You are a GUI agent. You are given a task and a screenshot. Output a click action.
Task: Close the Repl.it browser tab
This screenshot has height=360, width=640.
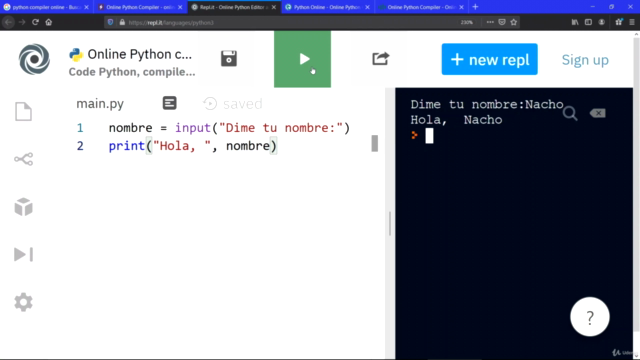pos(274,7)
